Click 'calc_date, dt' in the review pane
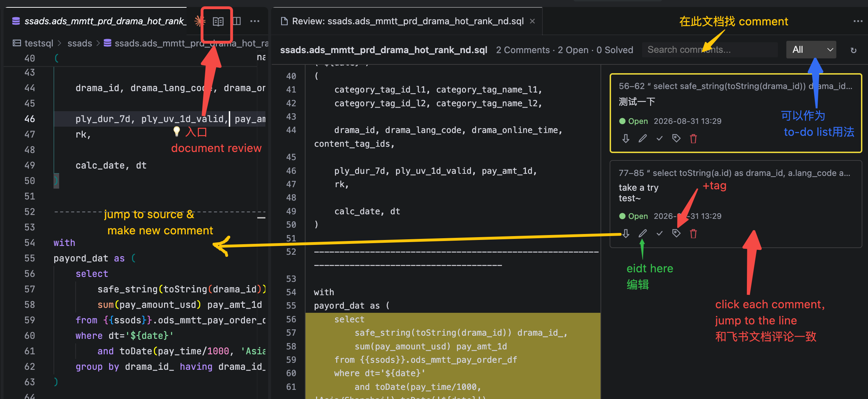This screenshot has height=399, width=868. tap(367, 211)
